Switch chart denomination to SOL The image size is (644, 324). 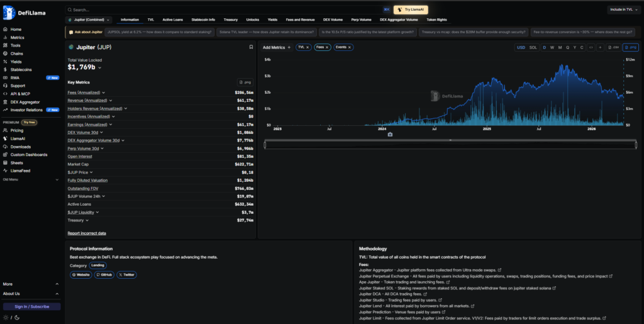click(x=533, y=47)
